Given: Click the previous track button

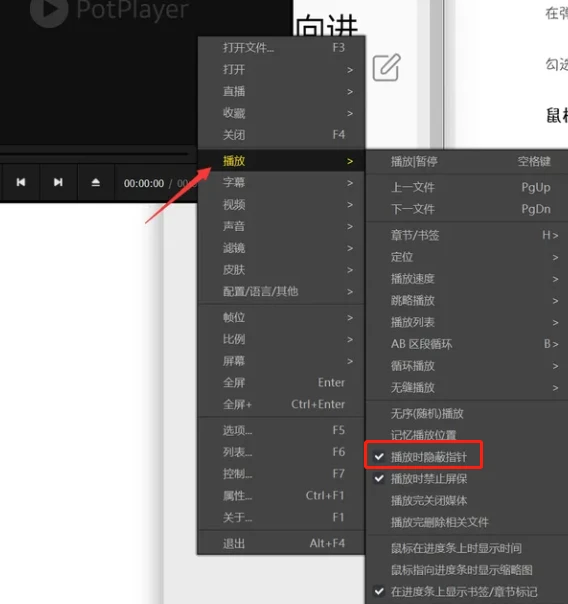Looking at the screenshot, I should coord(21,182).
